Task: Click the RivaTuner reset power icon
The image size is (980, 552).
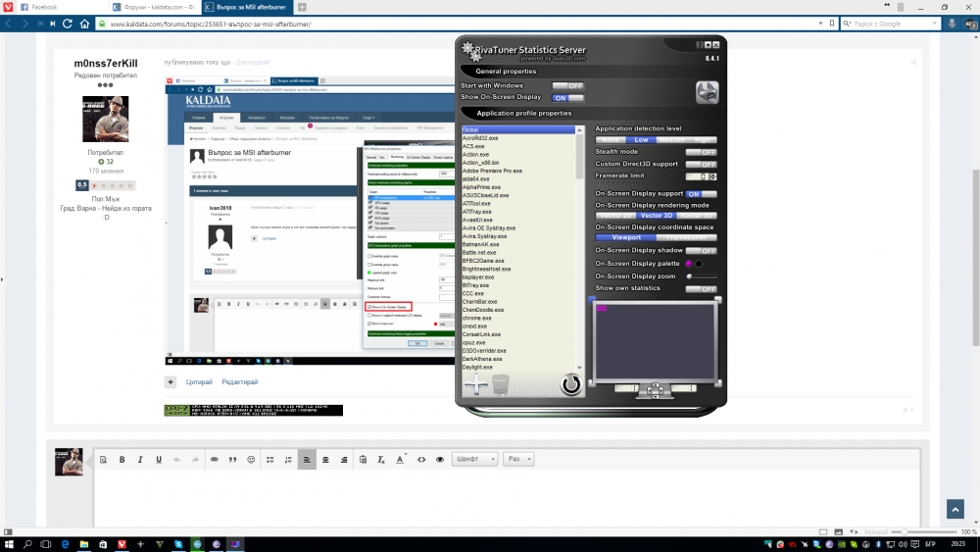Action: (570, 383)
